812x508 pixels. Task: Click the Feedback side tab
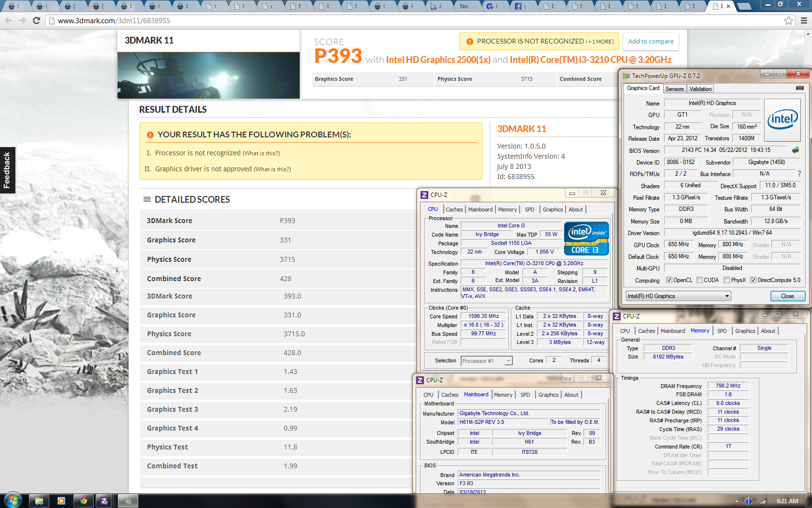pos(8,170)
